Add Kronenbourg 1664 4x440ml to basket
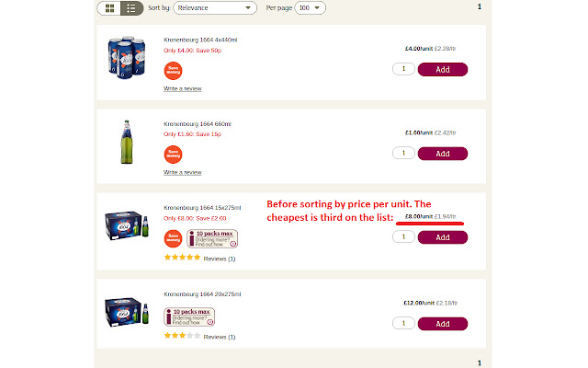 443,69
